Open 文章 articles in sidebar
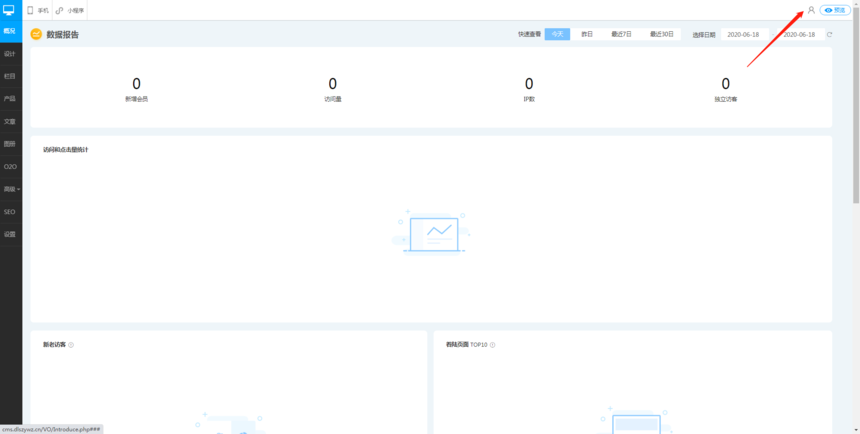This screenshot has width=860, height=434. tap(10, 121)
